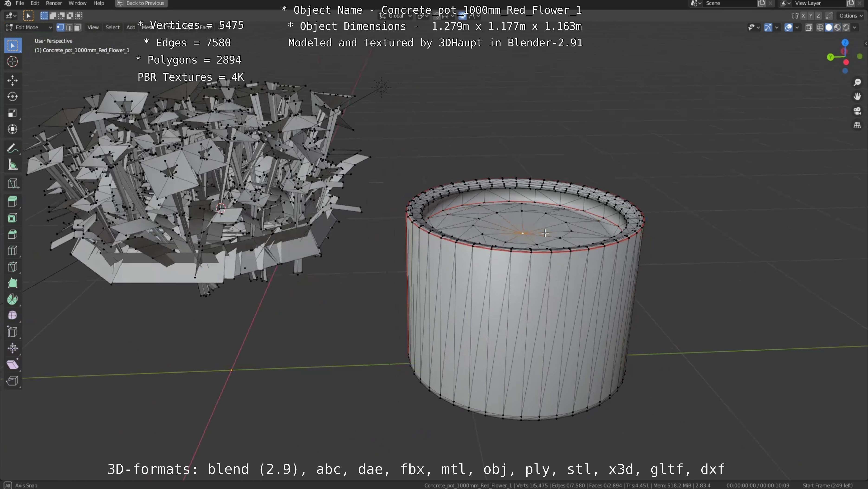
Task: Select the Move tool
Action: click(x=13, y=80)
